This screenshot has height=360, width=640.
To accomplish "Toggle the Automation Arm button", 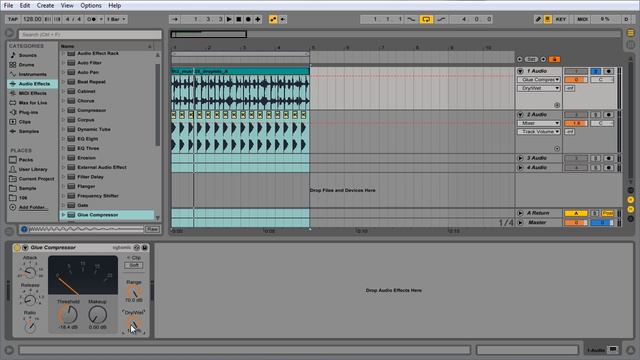I will [273, 19].
